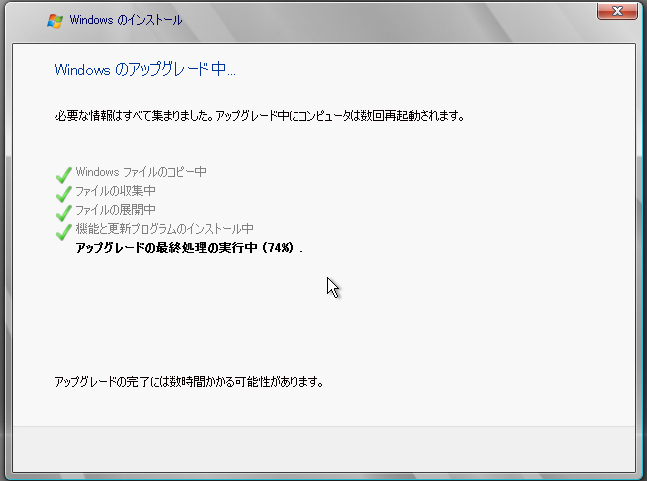Click the note アップグレードの完了には数時間かかる可能性があります
Image resolution: width=647 pixels, height=481 pixels.
click(189, 382)
